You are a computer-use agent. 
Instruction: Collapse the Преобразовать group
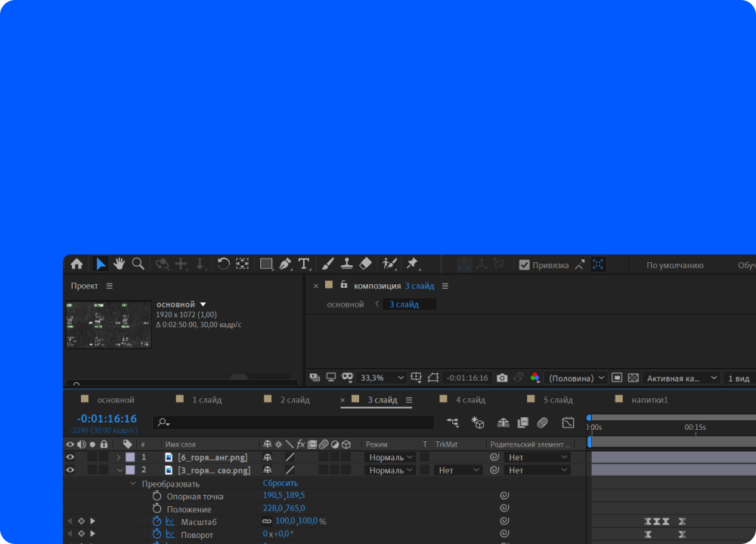click(133, 484)
